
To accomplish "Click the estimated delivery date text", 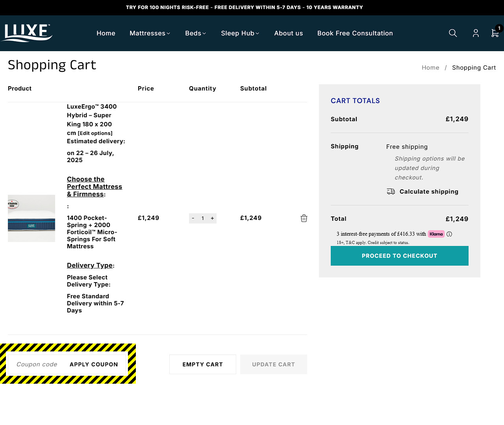I will [x=91, y=157].
